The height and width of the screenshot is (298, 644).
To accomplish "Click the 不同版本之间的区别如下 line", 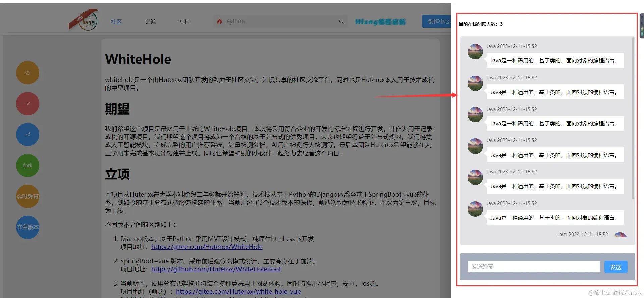I will coord(140,224).
